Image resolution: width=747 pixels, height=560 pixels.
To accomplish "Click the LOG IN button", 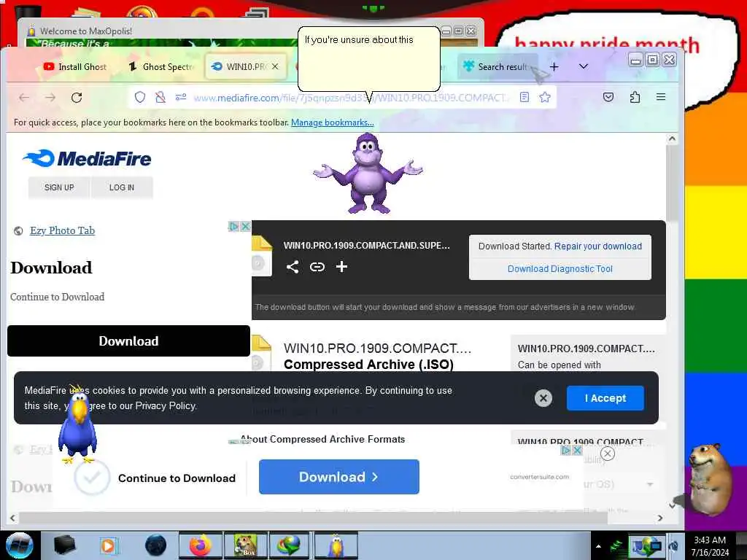I will [122, 187].
